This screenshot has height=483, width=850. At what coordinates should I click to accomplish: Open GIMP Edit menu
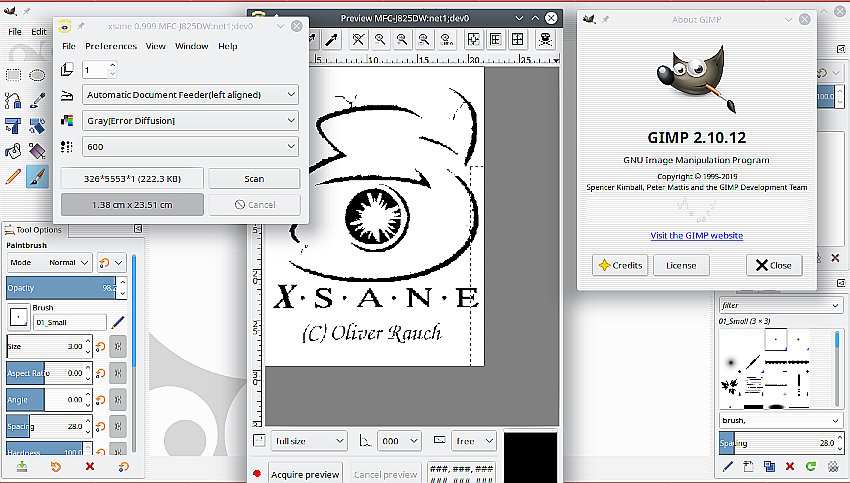(39, 31)
